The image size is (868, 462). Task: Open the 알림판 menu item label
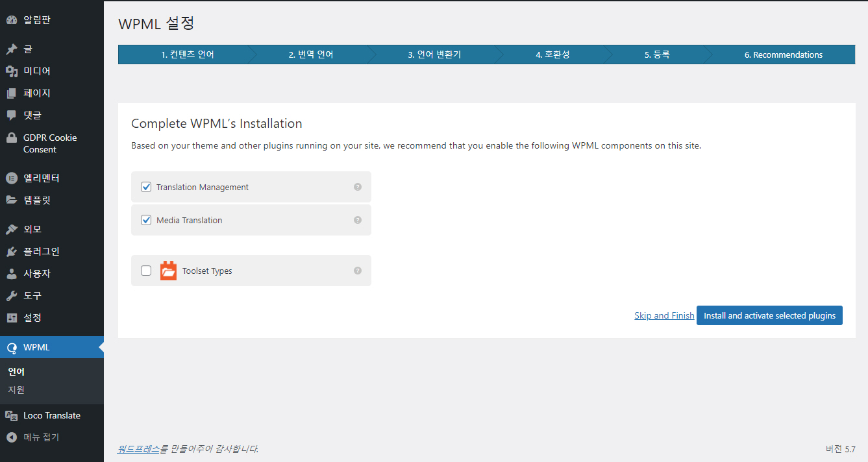pyautogui.click(x=37, y=20)
